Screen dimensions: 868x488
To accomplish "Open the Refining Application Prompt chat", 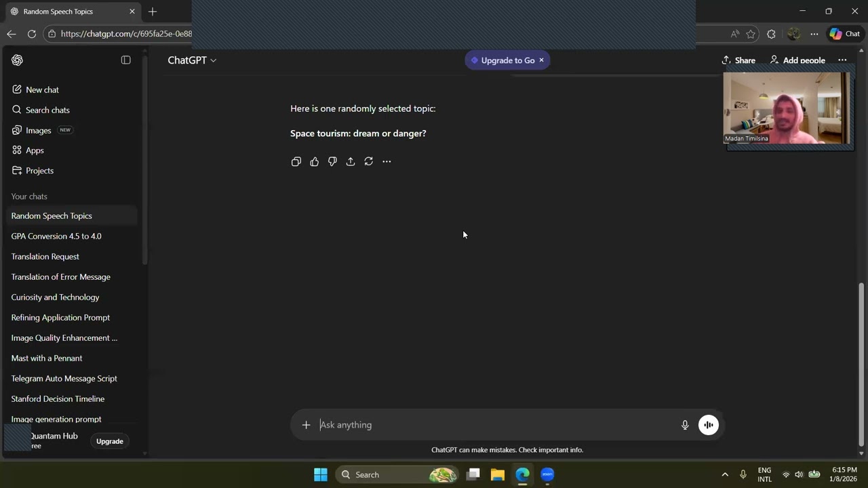I will pyautogui.click(x=60, y=317).
